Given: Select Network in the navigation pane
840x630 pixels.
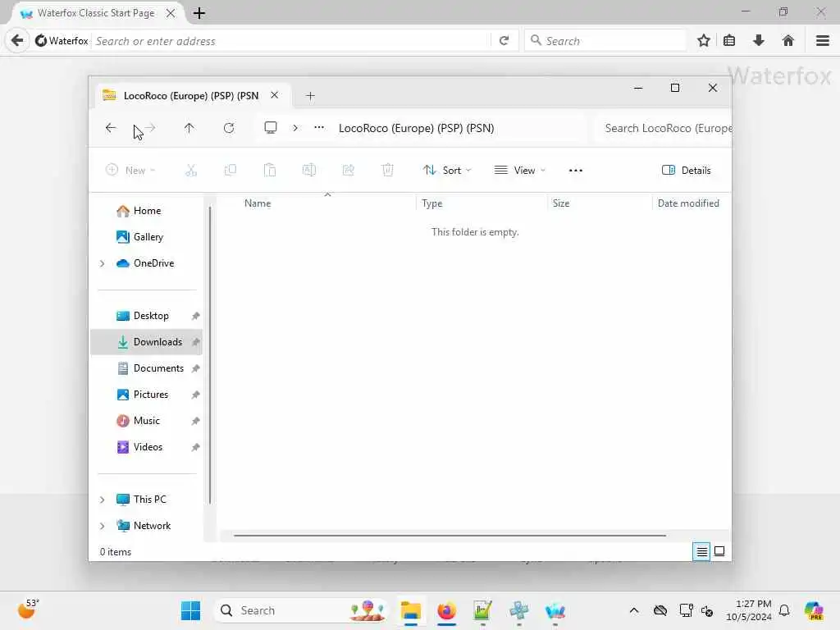Looking at the screenshot, I should tap(152, 526).
